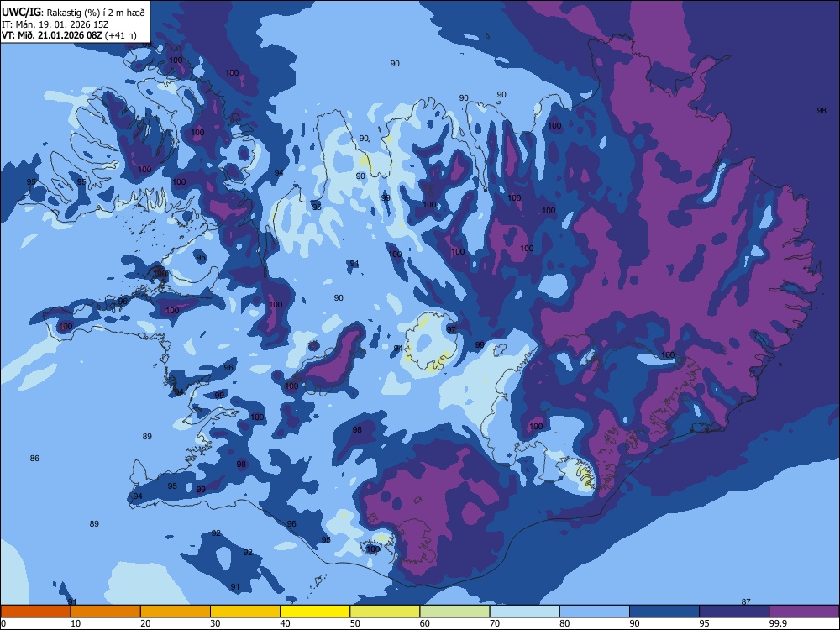Pick the amber 20–30 legend swatch
This screenshot has height=630, width=840.
(176, 612)
